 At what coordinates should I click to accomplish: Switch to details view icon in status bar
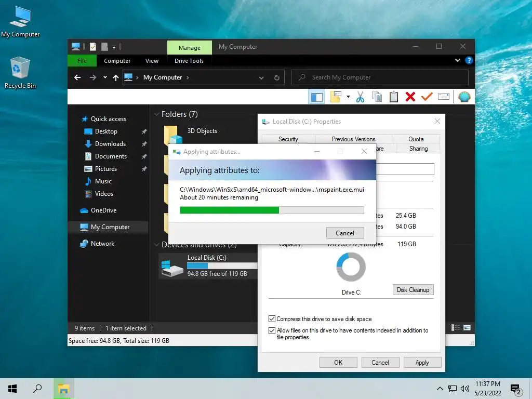[x=456, y=328]
